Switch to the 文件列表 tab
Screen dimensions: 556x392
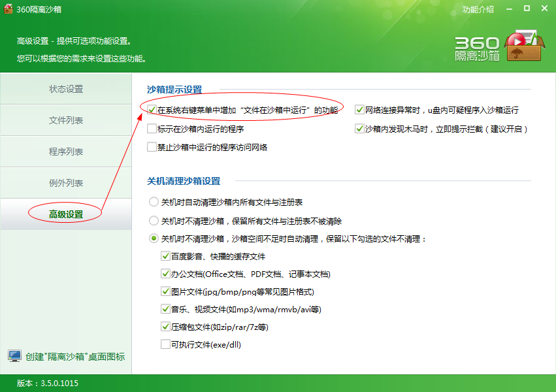pyautogui.click(x=66, y=120)
